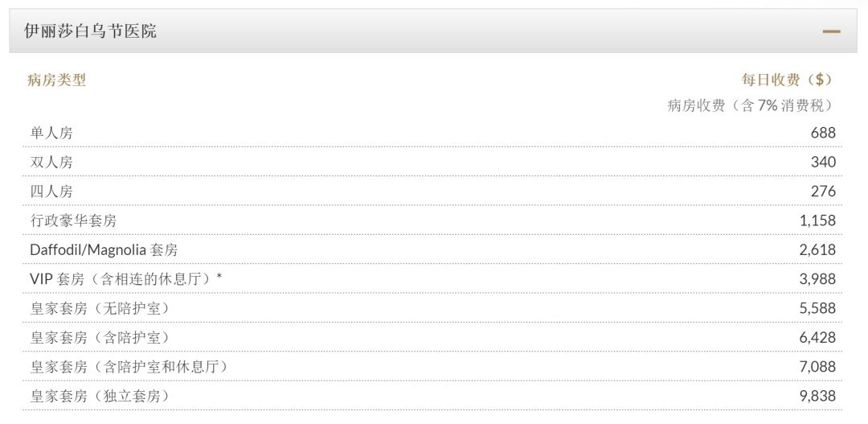The width and height of the screenshot is (868, 424).
Task: Select the 双人房 row label
Action: (x=51, y=162)
